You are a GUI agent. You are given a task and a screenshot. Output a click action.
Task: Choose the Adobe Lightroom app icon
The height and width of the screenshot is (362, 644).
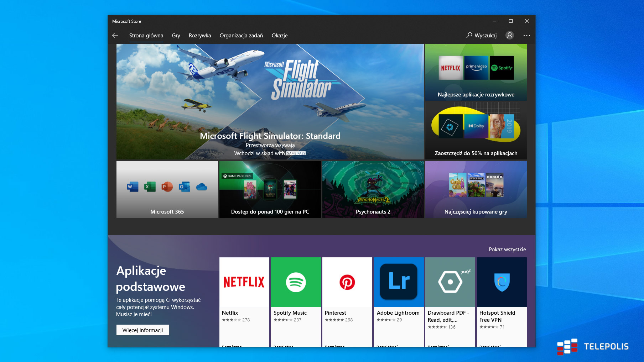(399, 282)
